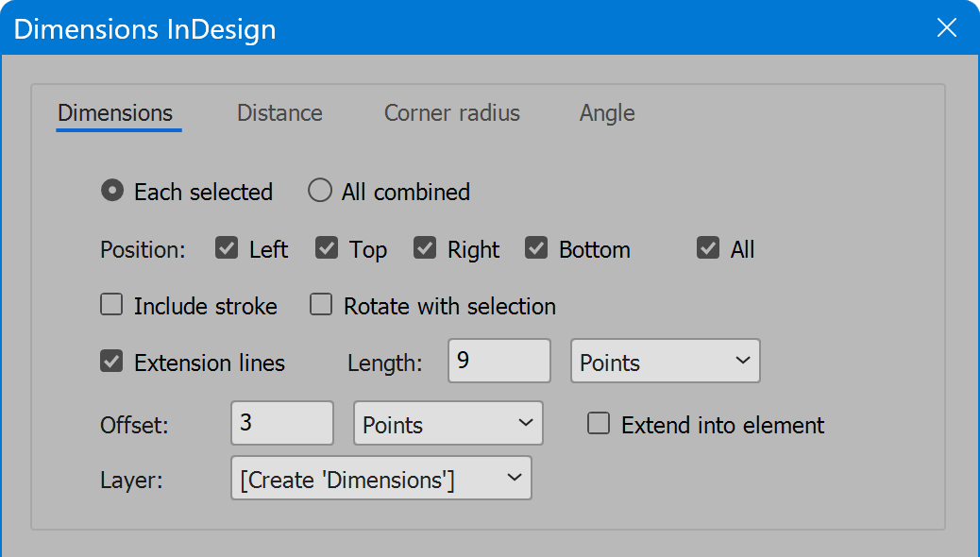
Task: Enable the Include stroke checkbox
Action: (111, 304)
